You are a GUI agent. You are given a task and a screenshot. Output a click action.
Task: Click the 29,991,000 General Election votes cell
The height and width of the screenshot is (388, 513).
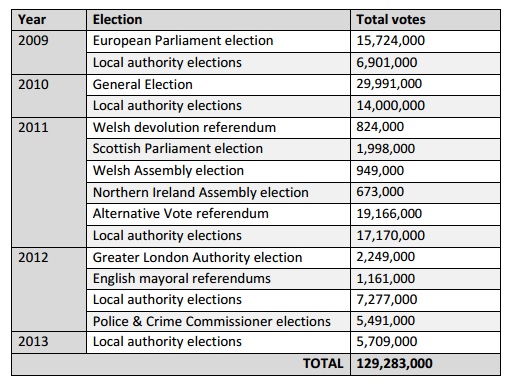point(425,85)
